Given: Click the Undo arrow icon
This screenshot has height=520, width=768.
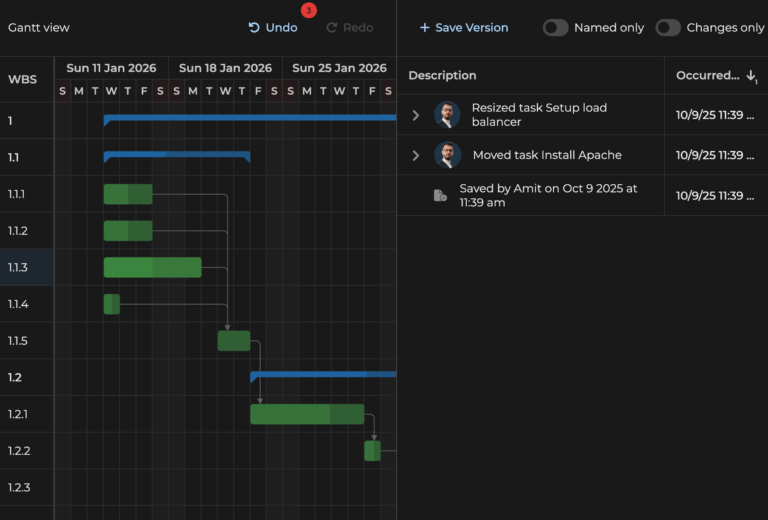Looking at the screenshot, I should click(254, 28).
